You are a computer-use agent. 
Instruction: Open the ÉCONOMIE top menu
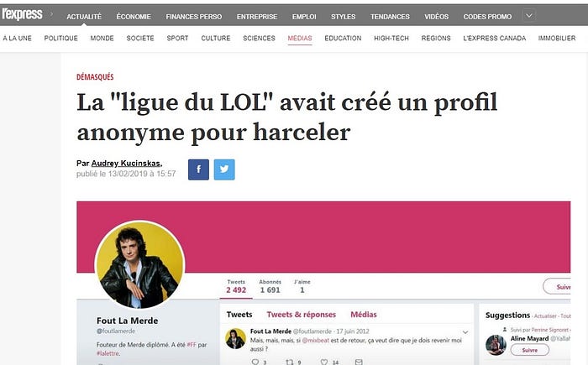(134, 17)
